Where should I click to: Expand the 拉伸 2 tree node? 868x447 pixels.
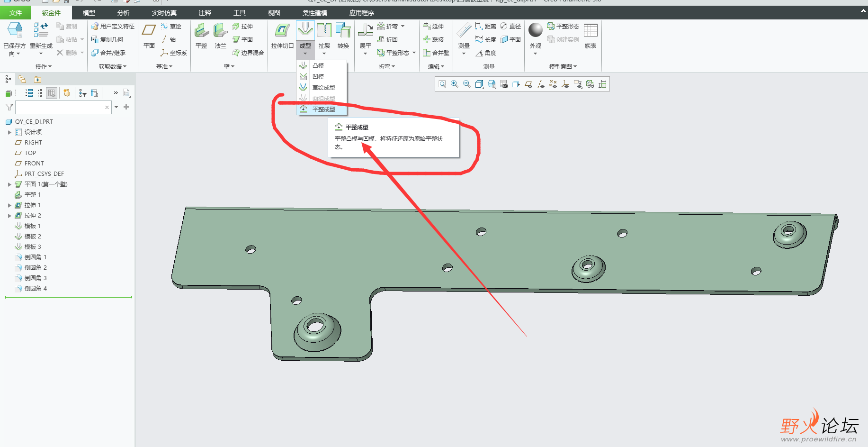[9, 216]
